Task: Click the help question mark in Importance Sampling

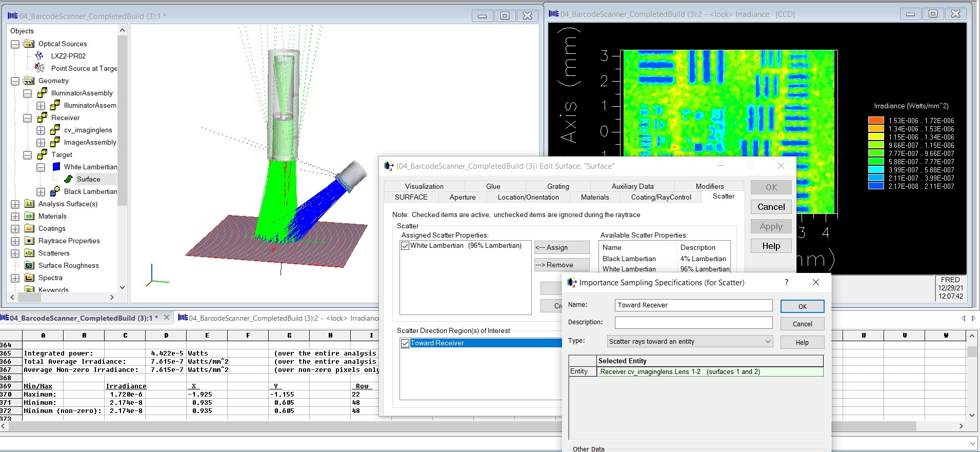Action: 786,282
